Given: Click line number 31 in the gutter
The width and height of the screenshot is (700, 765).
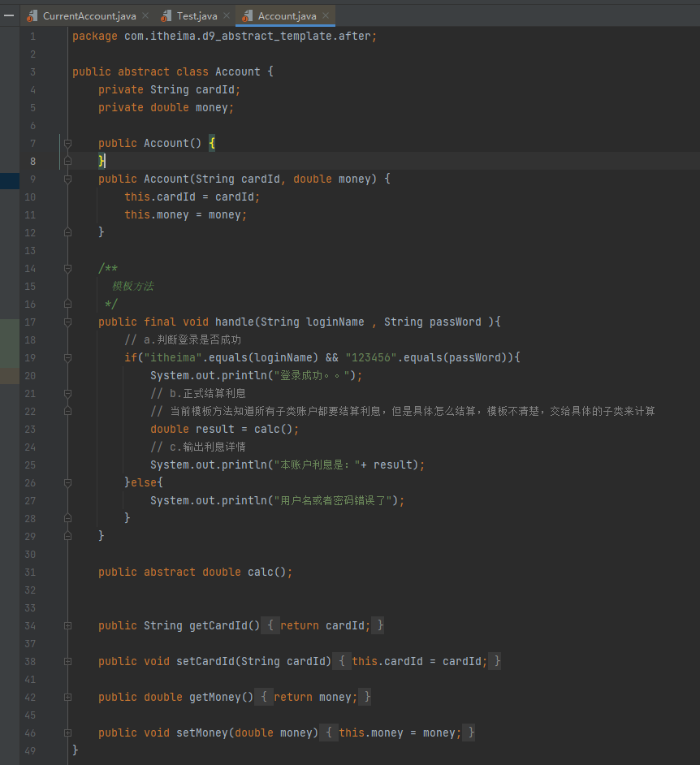Looking at the screenshot, I should pyautogui.click(x=30, y=573).
